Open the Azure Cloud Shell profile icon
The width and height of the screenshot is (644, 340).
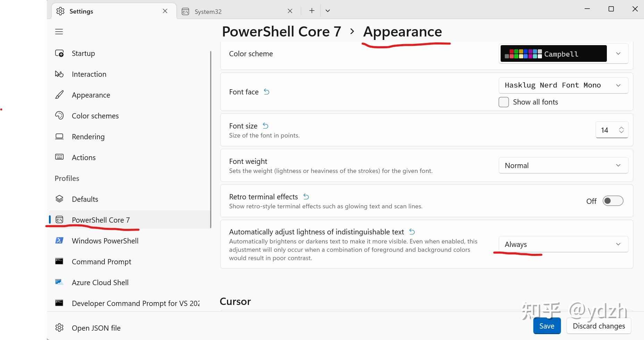pos(59,282)
